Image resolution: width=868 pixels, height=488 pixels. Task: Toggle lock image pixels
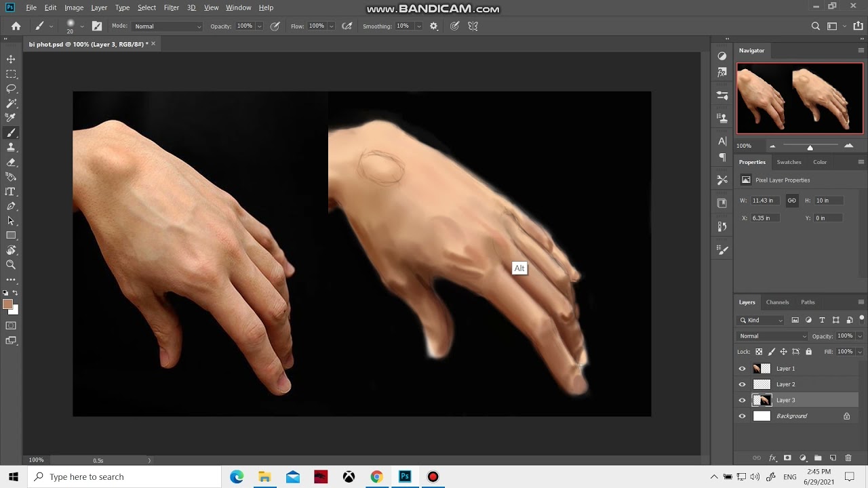tap(772, 352)
